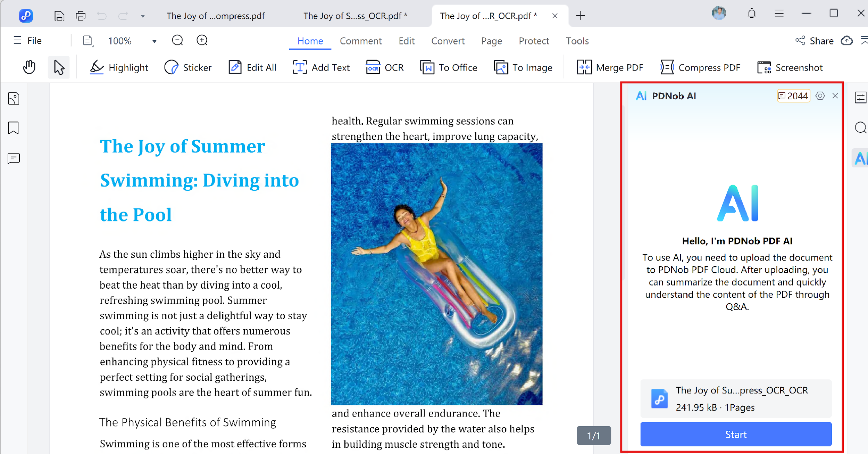
Task: Click the zoom in magnifier
Action: point(202,41)
